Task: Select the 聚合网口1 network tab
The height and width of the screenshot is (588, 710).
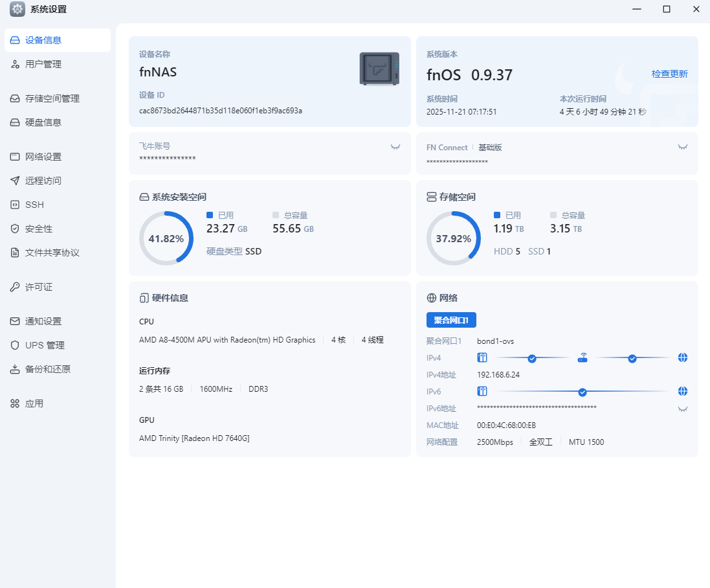Action: (451, 320)
